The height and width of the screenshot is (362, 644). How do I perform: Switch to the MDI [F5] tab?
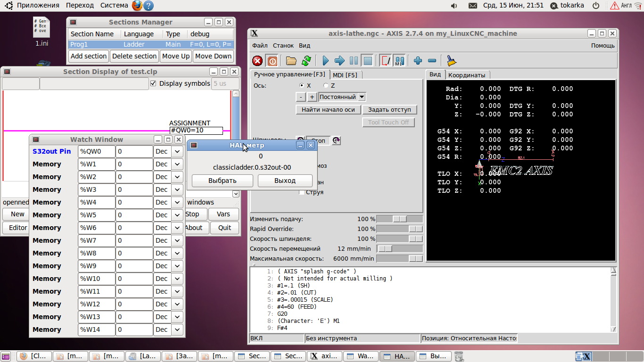point(345,75)
